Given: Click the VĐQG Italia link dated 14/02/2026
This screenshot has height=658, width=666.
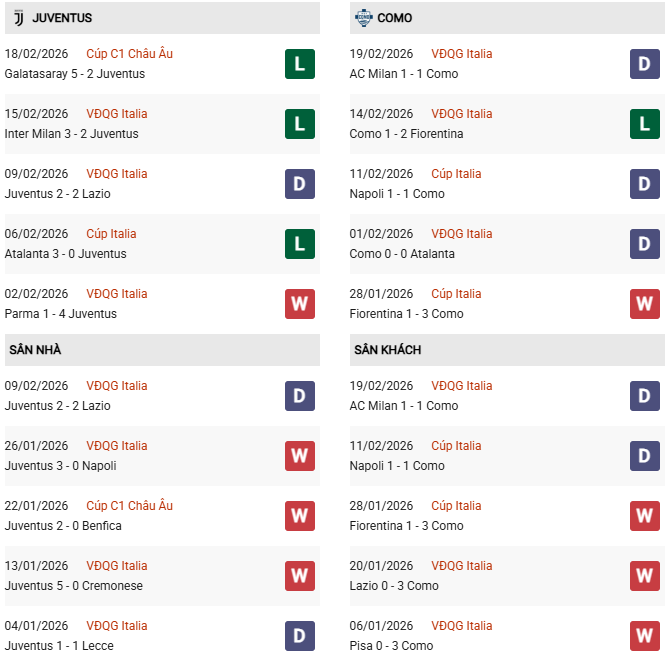Looking at the screenshot, I should [462, 114].
